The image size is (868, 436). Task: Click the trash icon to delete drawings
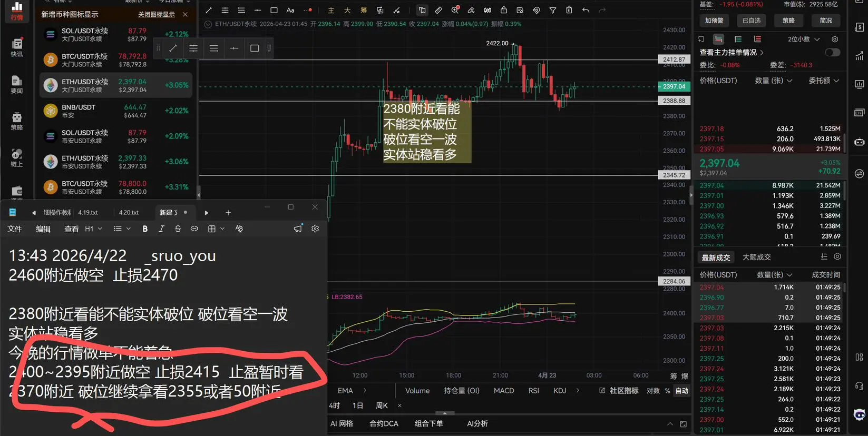click(569, 10)
